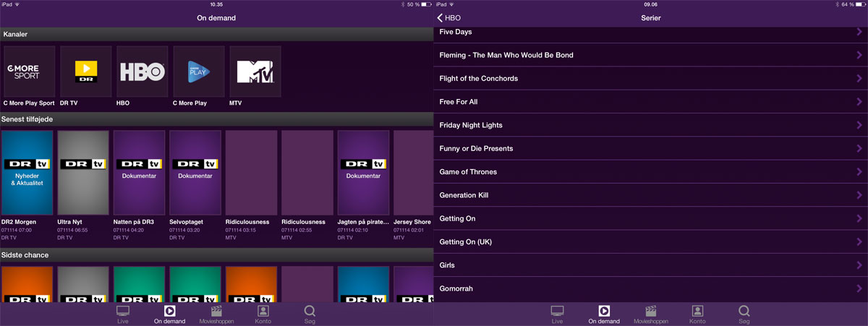Open Friday Night Lights chevron

859,125
